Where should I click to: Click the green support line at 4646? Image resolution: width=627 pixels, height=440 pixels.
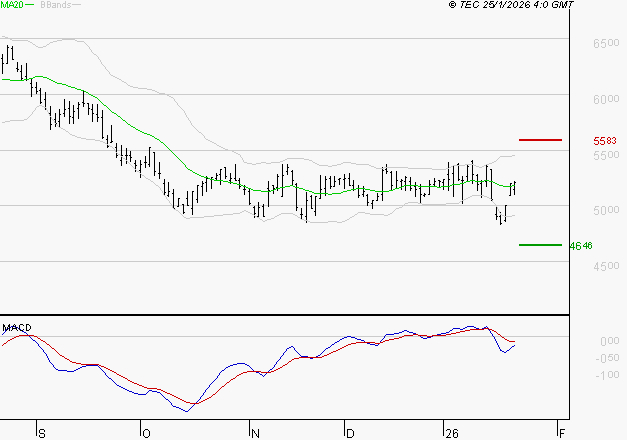540,245
